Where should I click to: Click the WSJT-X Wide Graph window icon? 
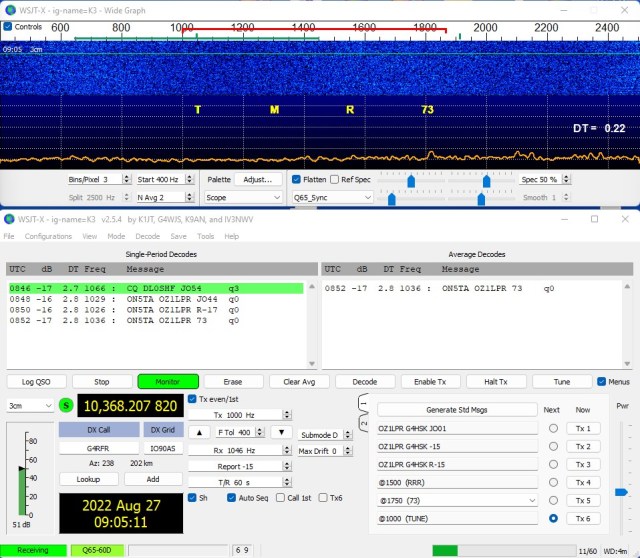click(x=11, y=8)
